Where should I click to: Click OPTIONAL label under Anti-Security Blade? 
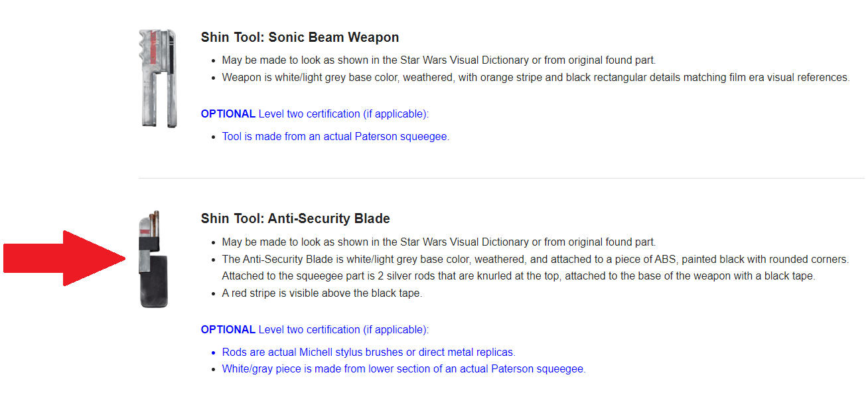[228, 330]
